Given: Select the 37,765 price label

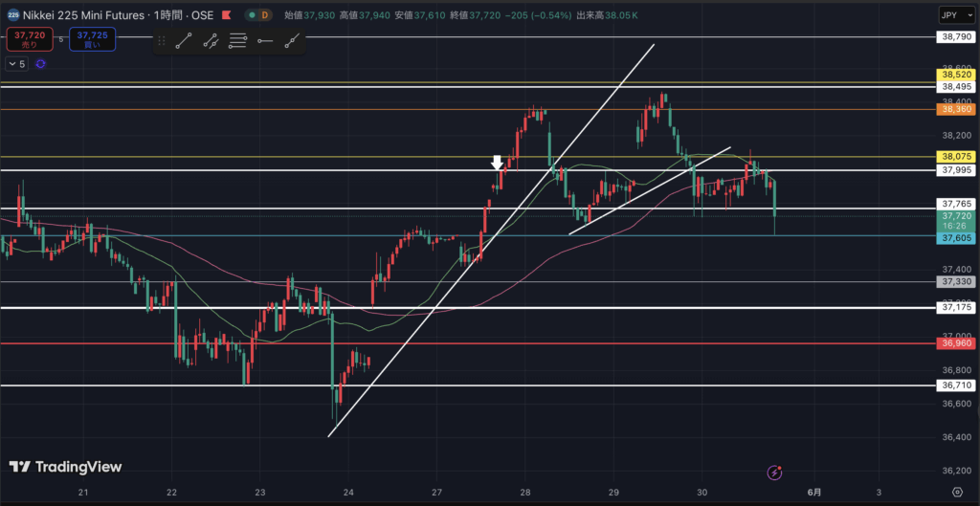Looking at the screenshot, I should click(954, 204).
